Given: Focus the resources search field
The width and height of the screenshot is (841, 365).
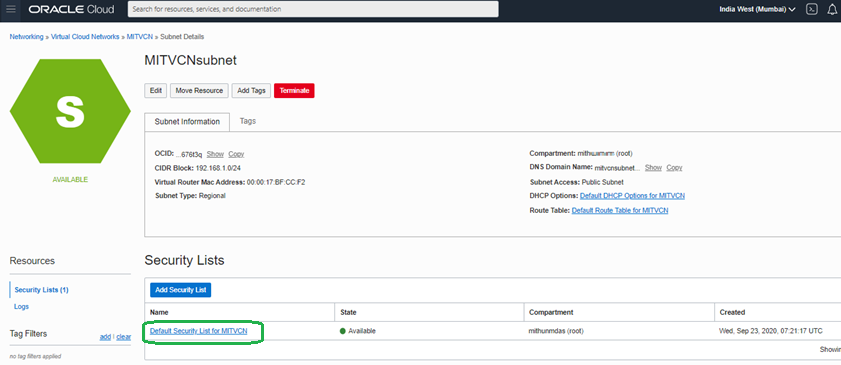Looking at the screenshot, I should 313,9.
